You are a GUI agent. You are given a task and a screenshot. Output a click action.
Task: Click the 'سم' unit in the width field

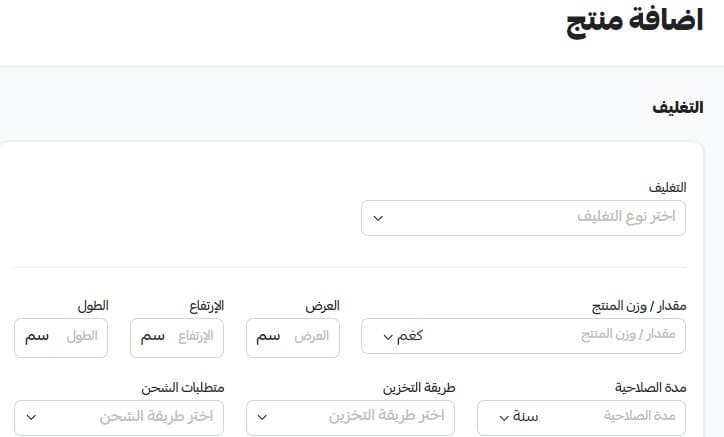click(x=268, y=336)
